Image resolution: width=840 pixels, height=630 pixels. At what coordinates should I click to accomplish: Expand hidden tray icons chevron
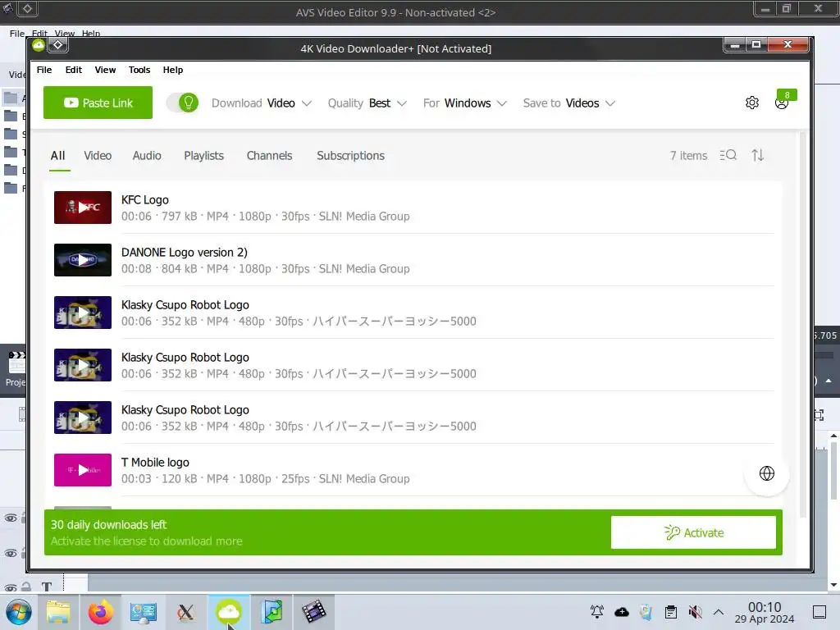[719, 612]
